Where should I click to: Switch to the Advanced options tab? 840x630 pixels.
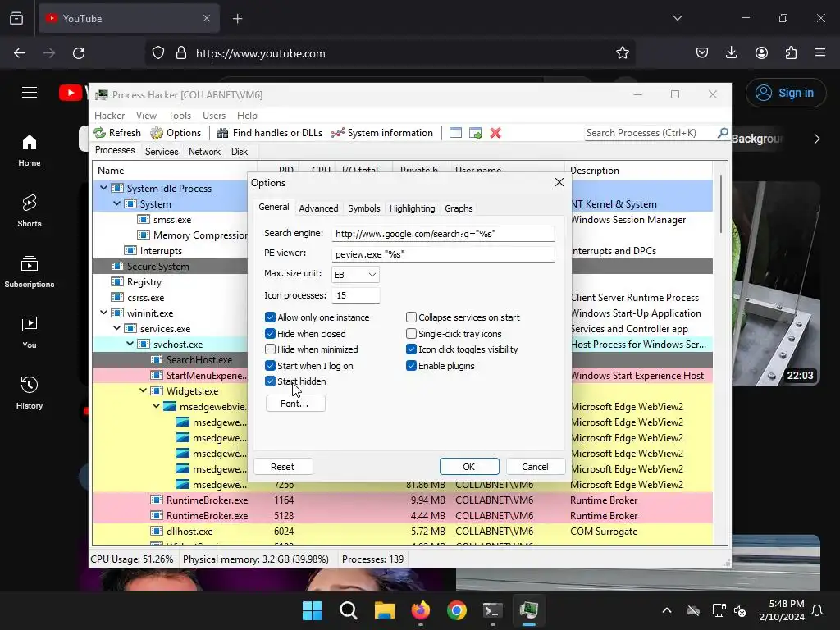[x=318, y=208]
